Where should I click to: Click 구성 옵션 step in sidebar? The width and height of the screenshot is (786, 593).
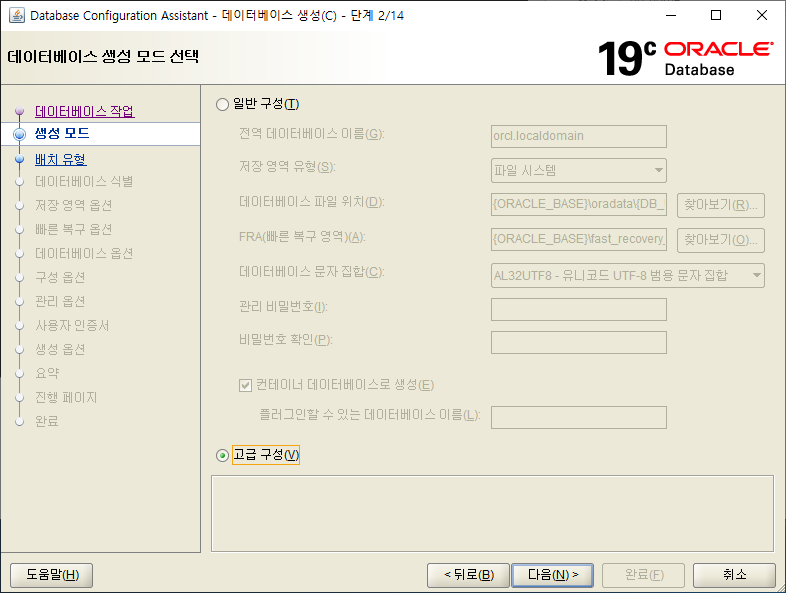pyautogui.click(x=60, y=278)
